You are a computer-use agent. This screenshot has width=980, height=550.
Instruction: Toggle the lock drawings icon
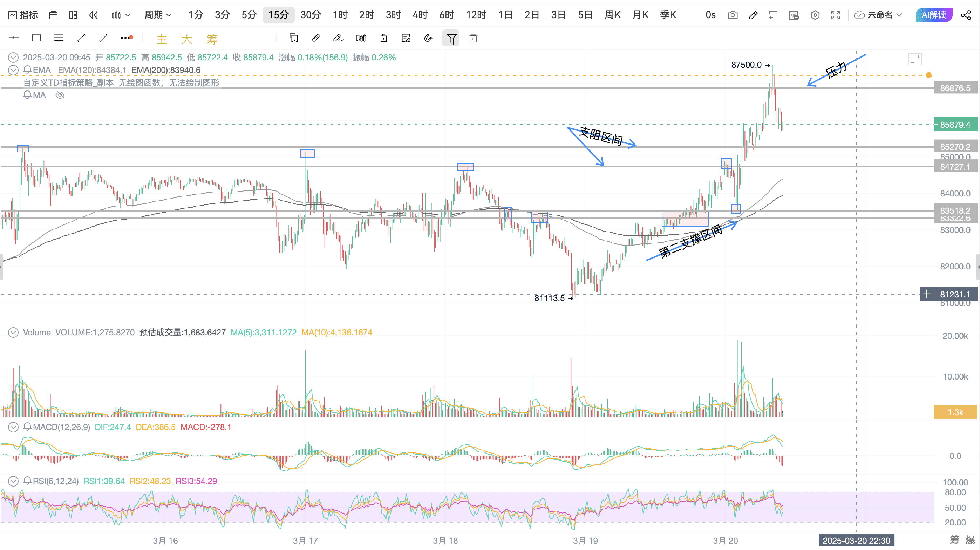pos(383,38)
